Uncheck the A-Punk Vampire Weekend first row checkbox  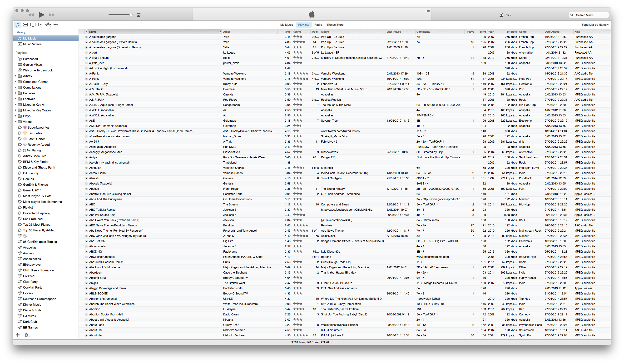pyautogui.click(x=86, y=74)
